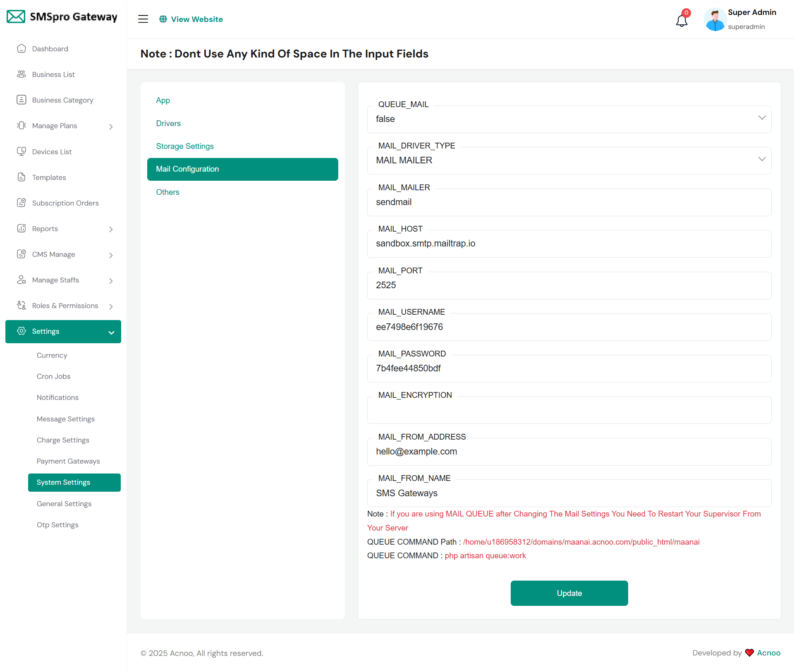Image resolution: width=794 pixels, height=672 pixels.
Task: Select the Drivers settings tab
Action: [x=168, y=124]
